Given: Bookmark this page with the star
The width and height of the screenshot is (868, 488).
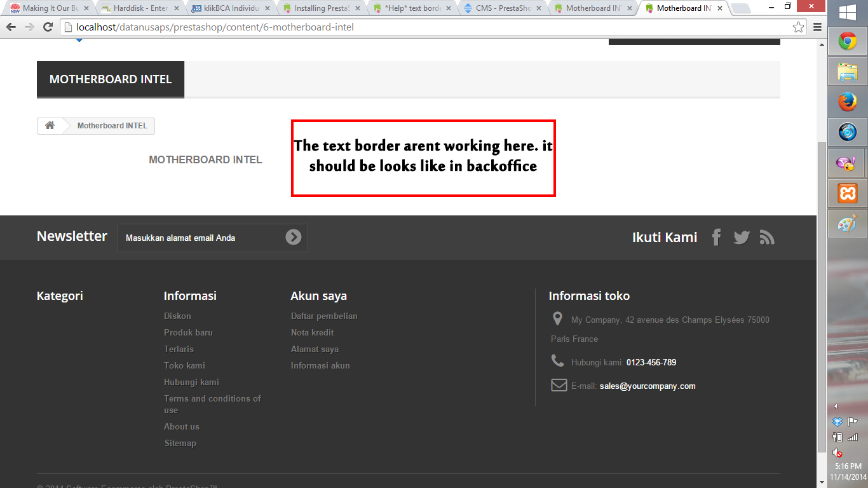Looking at the screenshot, I should 799,27.
